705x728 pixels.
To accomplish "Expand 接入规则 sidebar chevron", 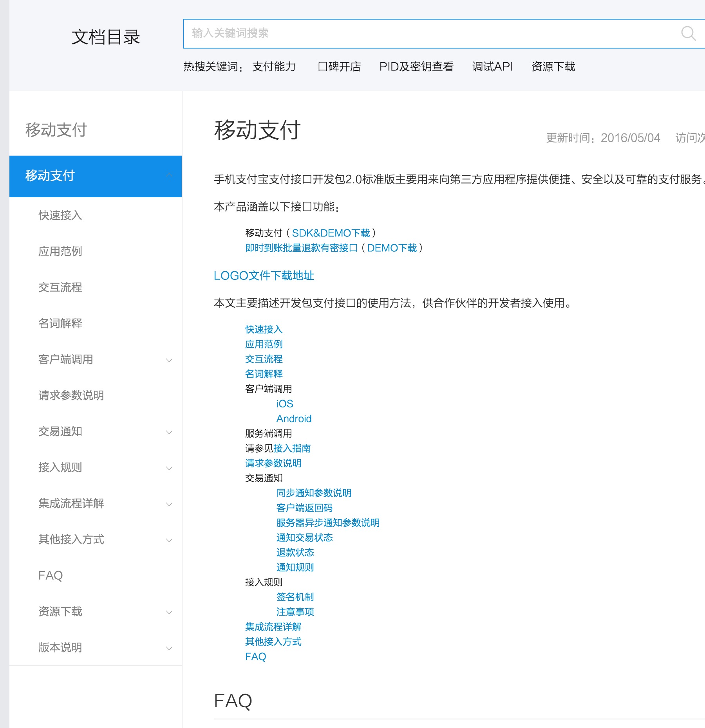I will tap(169, 468).
